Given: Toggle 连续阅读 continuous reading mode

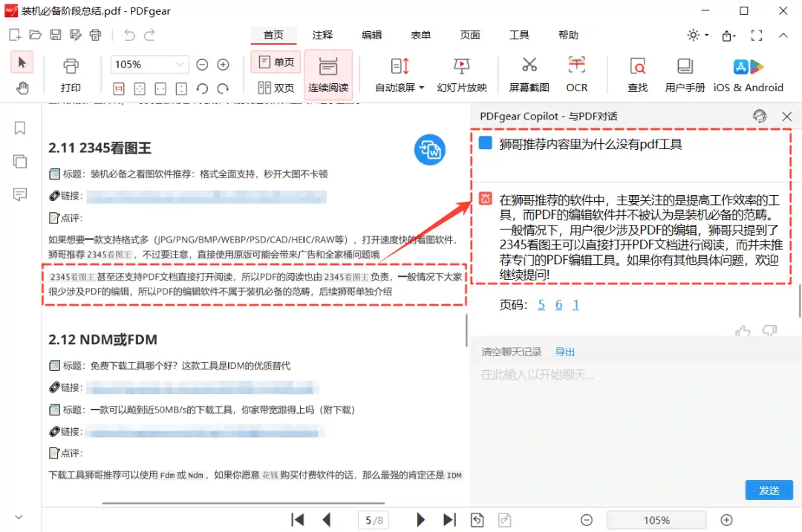Looking at the screenshot, I should (328, 75).
